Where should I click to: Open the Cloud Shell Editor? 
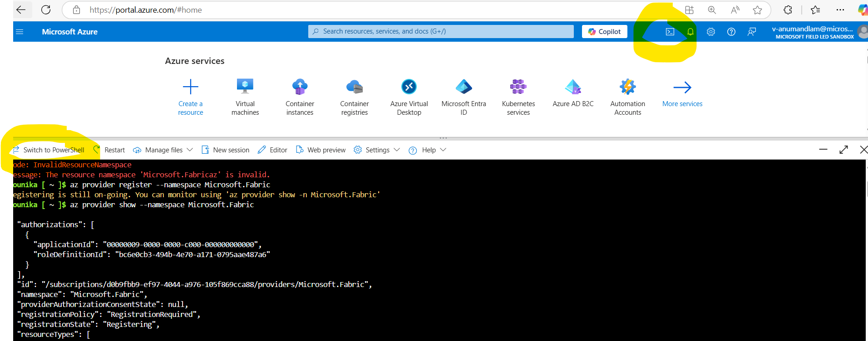(x=272, y=150)
